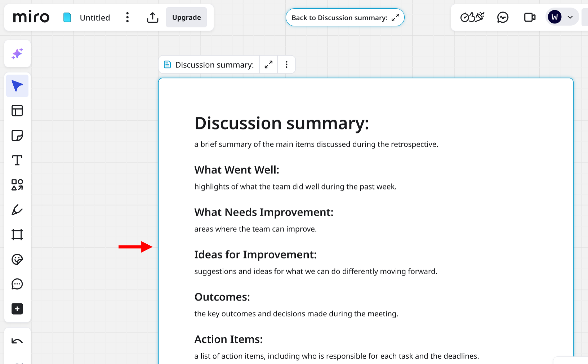Select the arrow cursor tool
The image size is (588, 364).
pos(17,86)
